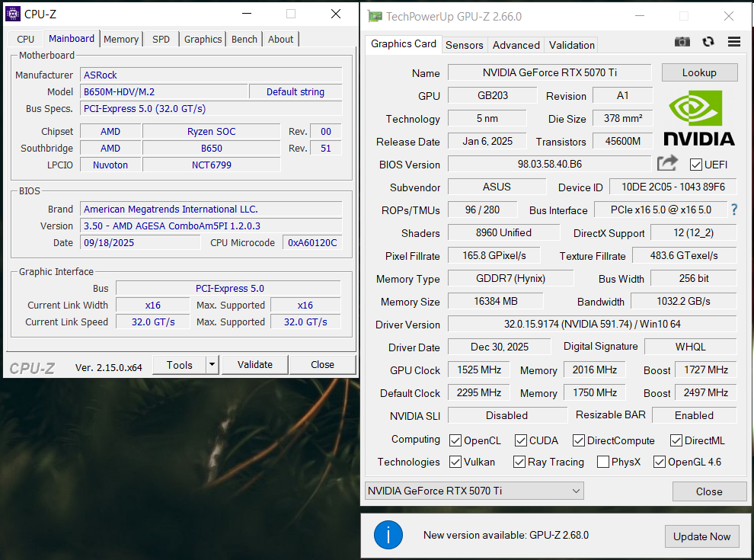This screenshot has width=754, height=560.
Task: Toggle the OpenCL checkbox
Action: (455, 440)
